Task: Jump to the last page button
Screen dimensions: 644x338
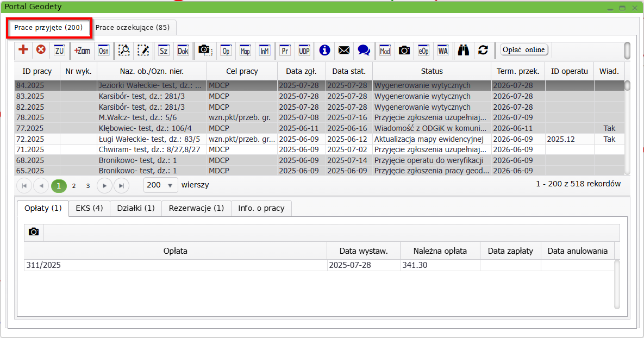Action: point(121,185)
